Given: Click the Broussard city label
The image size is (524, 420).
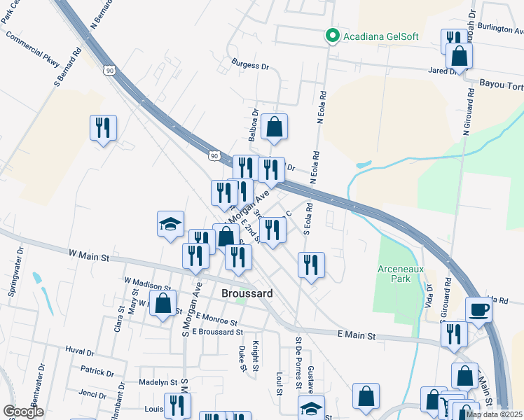Looking at the screenshot, I should pos(247,293).
